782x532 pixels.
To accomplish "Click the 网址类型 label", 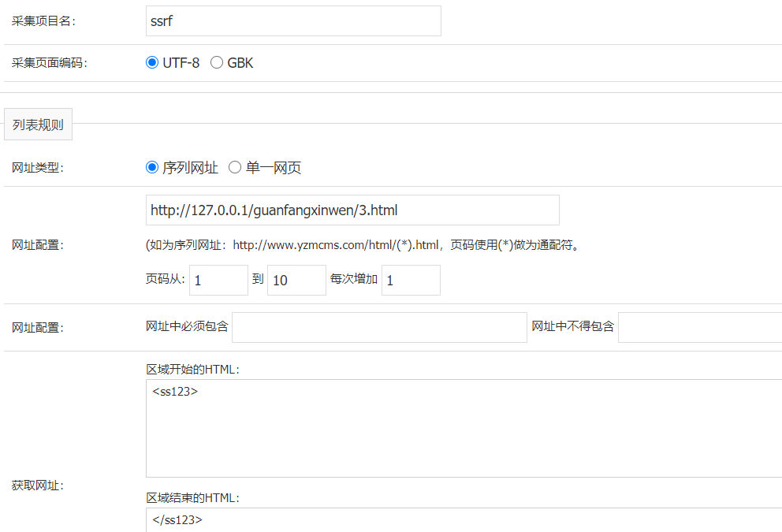I will (38, 167).
